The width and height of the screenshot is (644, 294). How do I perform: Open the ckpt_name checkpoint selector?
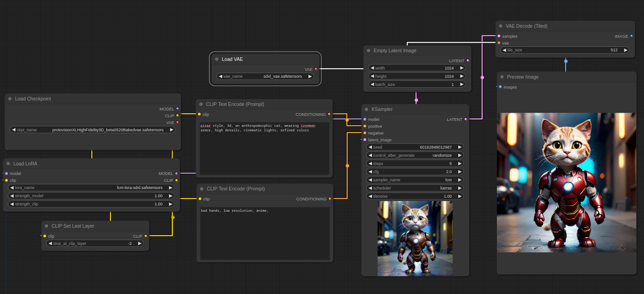click(x=92, y=130)
